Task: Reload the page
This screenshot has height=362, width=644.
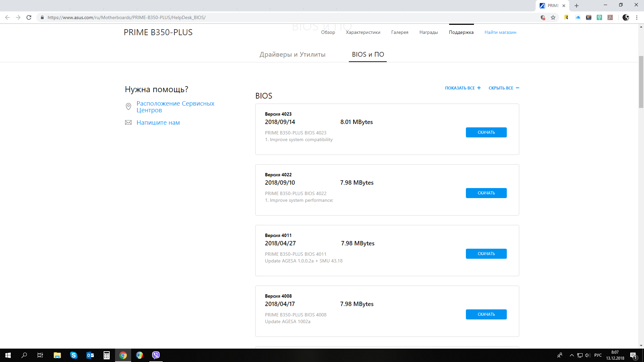Action: pos(29,17)
